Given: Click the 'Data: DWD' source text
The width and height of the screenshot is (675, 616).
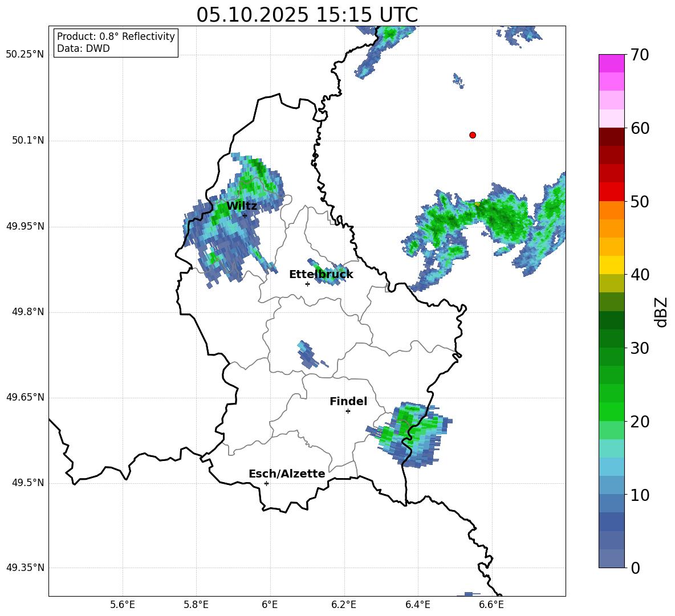Looking at the screenshot, I should [x=83, y=48].
